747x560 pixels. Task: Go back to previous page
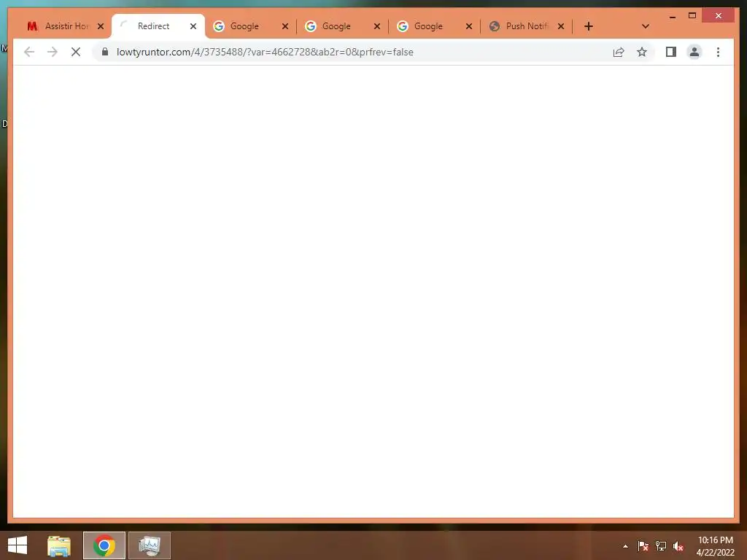[x=29, y=52]
